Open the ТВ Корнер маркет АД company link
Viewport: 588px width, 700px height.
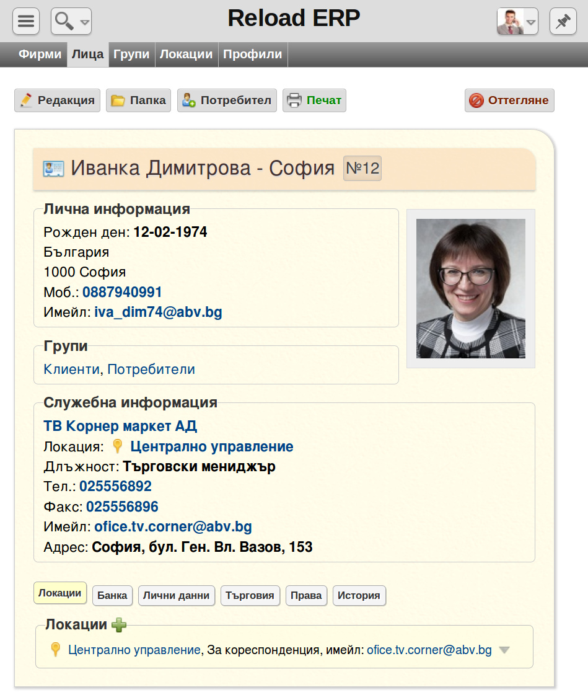point(120,426)
